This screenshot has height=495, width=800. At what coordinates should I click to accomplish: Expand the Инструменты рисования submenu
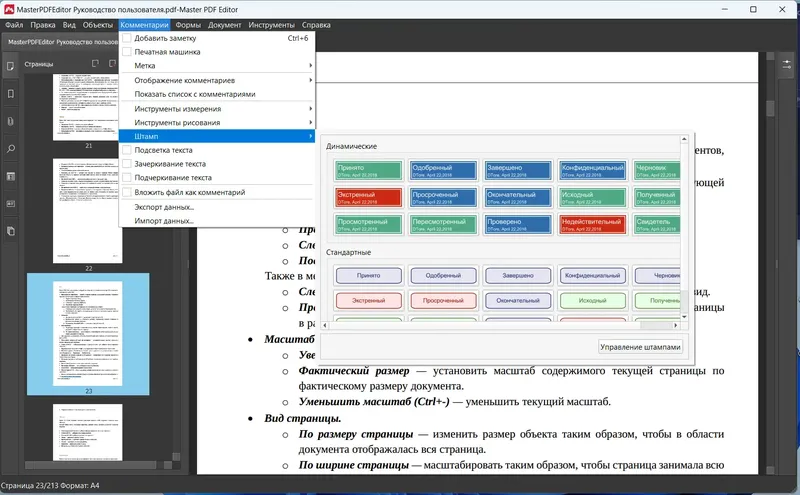pos(217,122)
